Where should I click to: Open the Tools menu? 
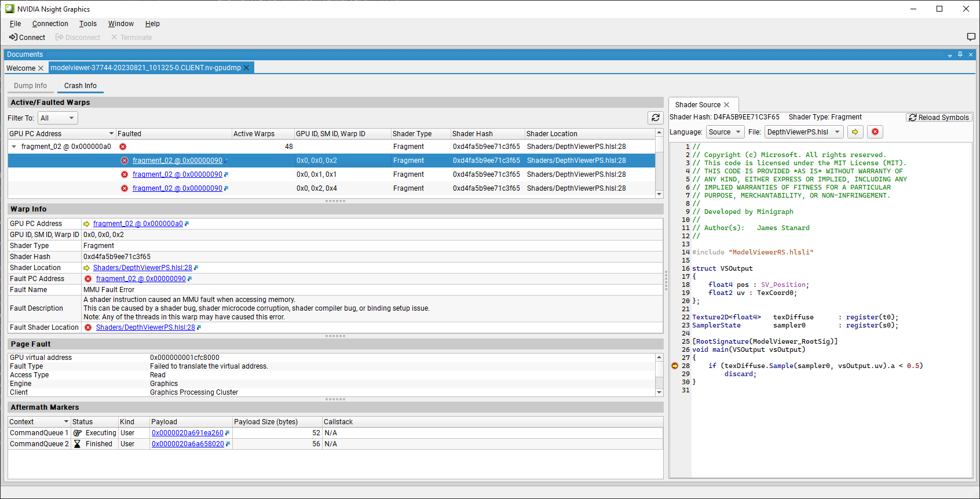(x=88, y=24)
